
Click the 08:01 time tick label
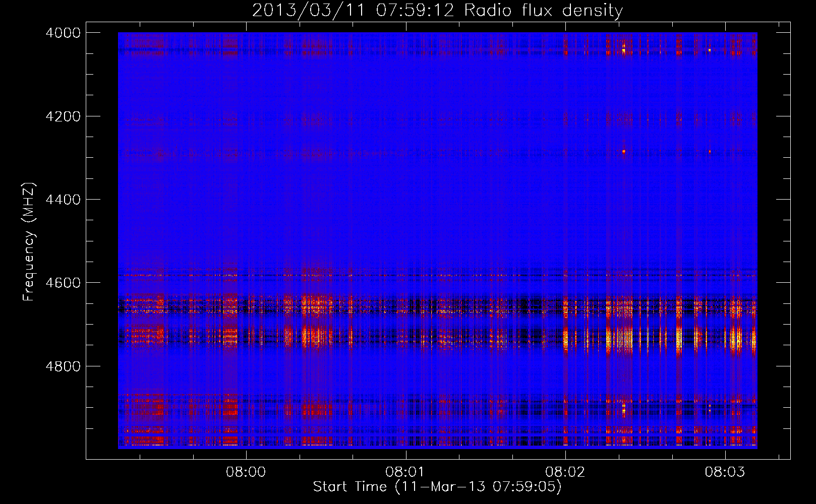tap(405, 472)
